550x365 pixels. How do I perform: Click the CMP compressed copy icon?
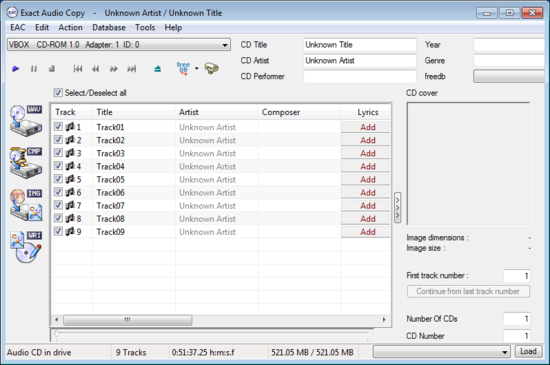click(26, 162)
